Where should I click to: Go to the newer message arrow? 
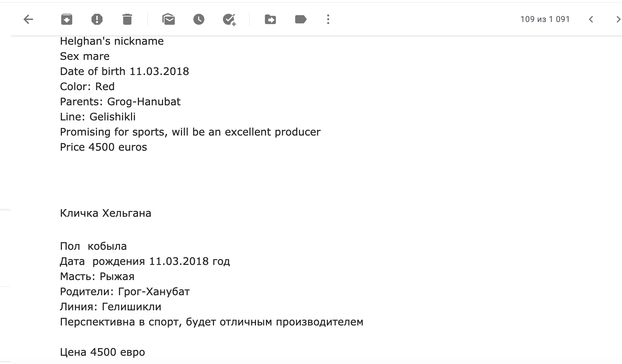(x=591, y=19)
